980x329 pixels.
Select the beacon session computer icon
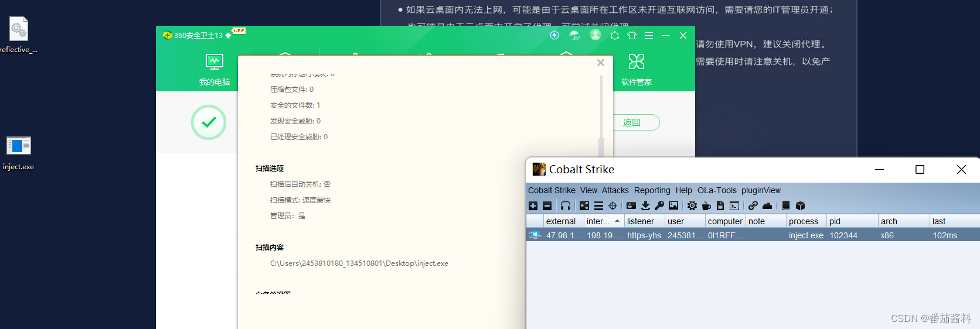tap(535, 235)
